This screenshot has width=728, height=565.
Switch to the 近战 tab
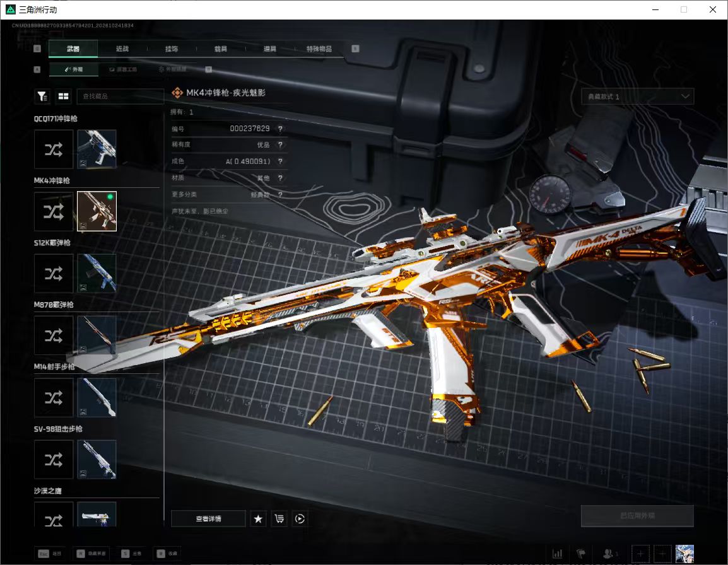tap(122, 49)
